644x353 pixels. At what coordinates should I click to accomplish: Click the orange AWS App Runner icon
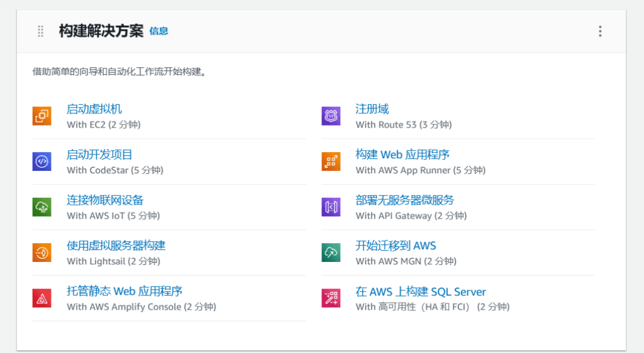[331, 161]
